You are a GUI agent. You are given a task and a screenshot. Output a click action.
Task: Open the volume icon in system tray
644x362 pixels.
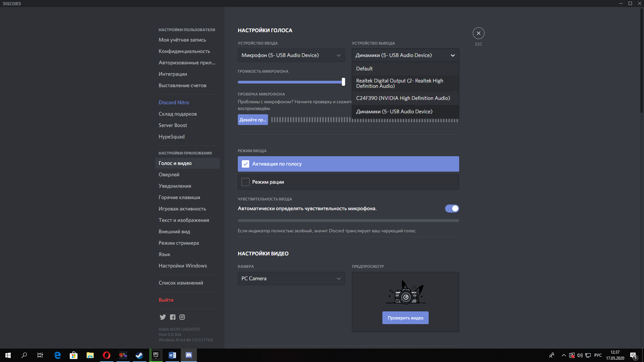coord(580,355)
